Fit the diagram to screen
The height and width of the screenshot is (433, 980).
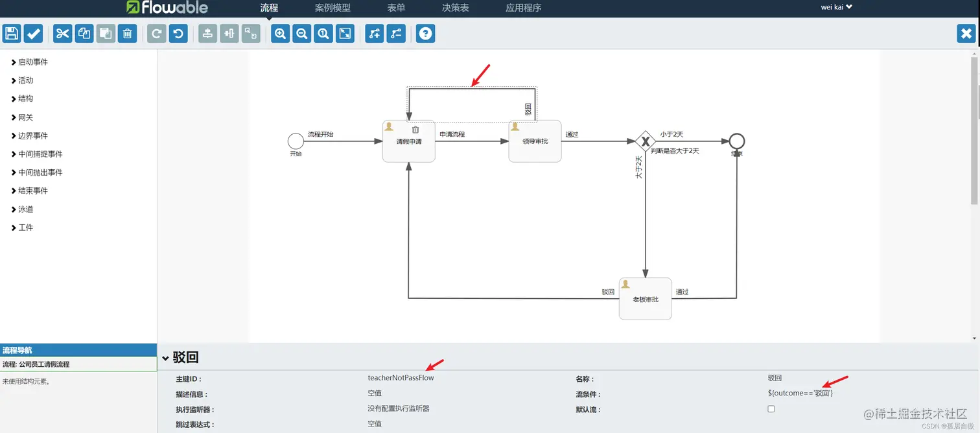(345, 34)
